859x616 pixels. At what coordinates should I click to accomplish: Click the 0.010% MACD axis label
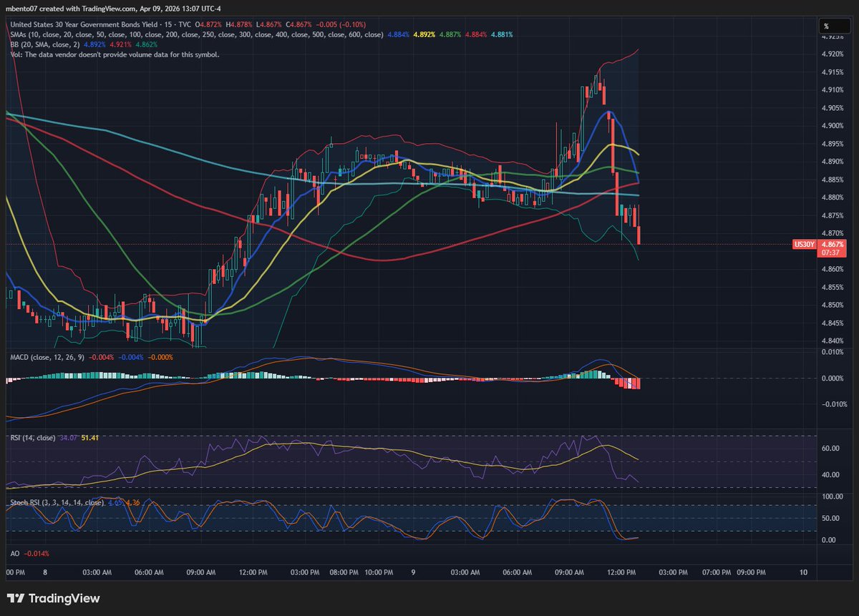pos(833,351)
